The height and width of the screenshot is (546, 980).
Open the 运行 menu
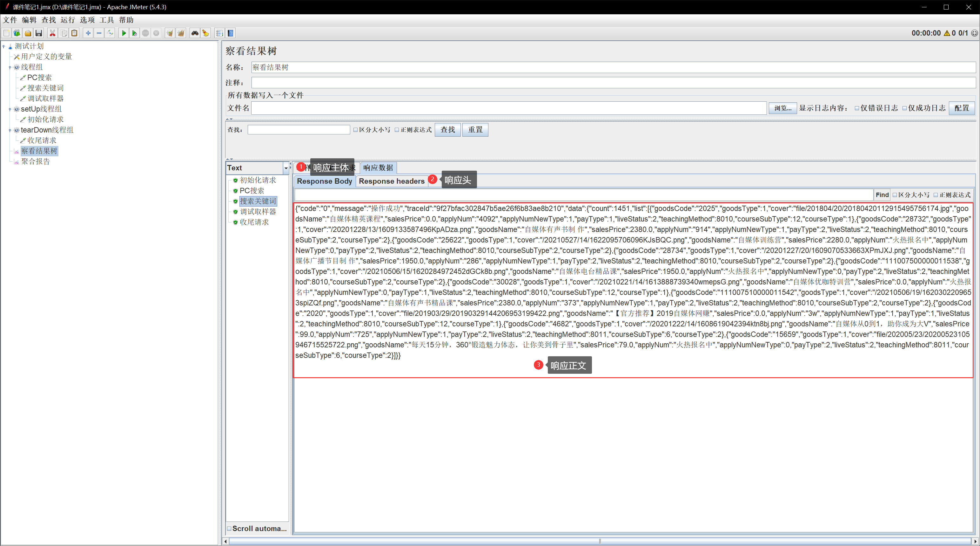[68, 20]
